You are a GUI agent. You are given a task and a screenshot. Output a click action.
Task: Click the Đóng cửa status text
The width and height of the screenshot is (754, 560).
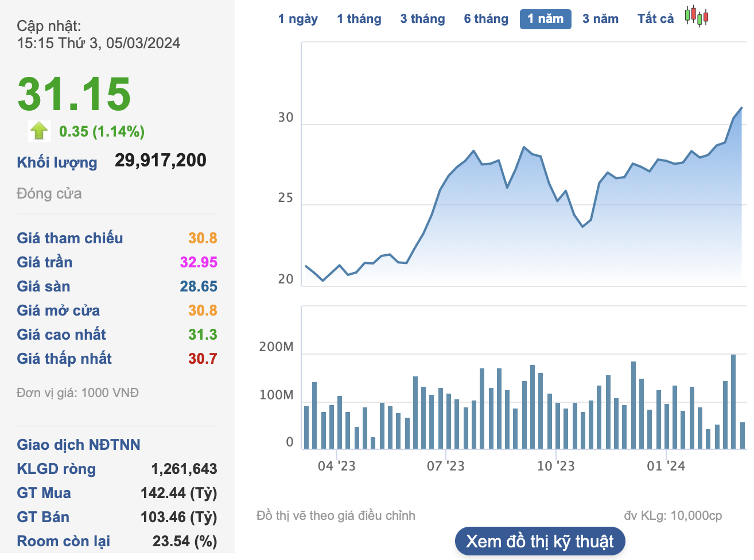pyautogui.click(x=49, y=193)
